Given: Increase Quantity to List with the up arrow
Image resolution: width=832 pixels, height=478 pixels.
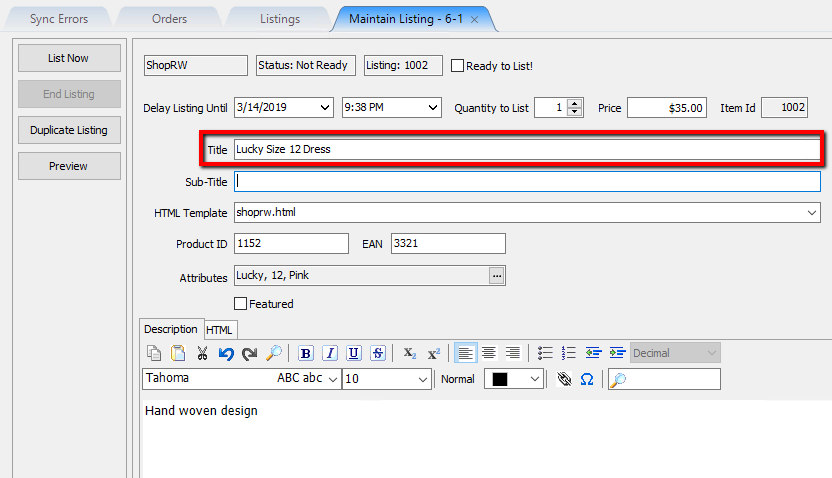Looking at the screenshot, I should click(575, 103).
